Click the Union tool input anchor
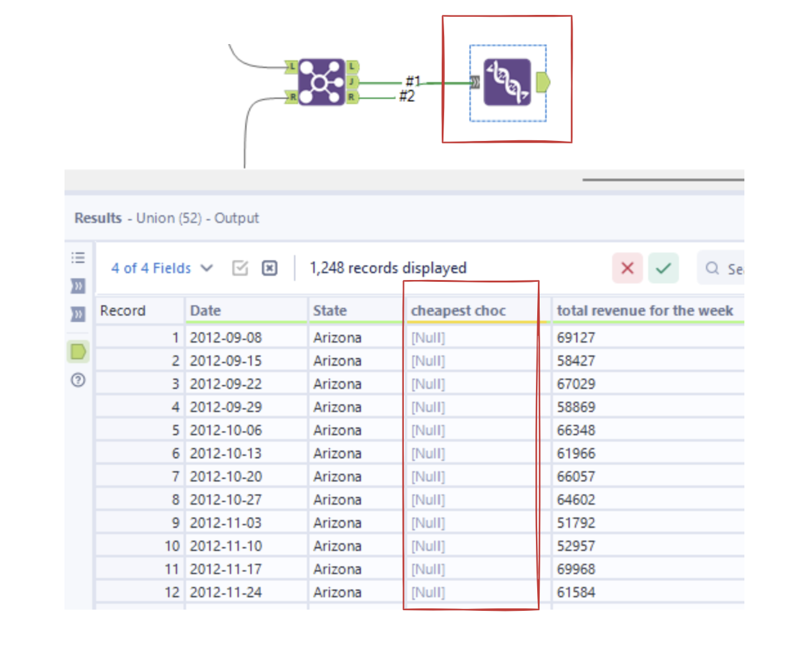Viewport: 812px width, 645px height. click(x=476, y=83)
